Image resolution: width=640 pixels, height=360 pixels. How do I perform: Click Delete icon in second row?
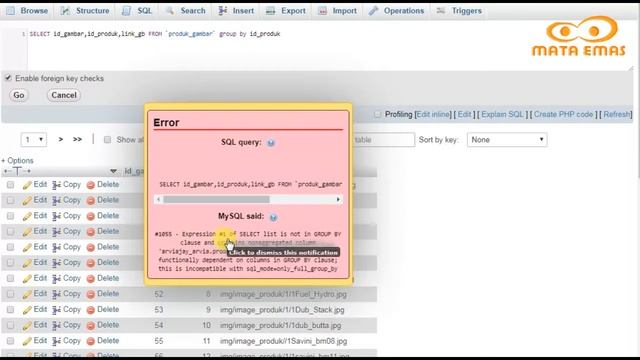[x=91, y=201]
